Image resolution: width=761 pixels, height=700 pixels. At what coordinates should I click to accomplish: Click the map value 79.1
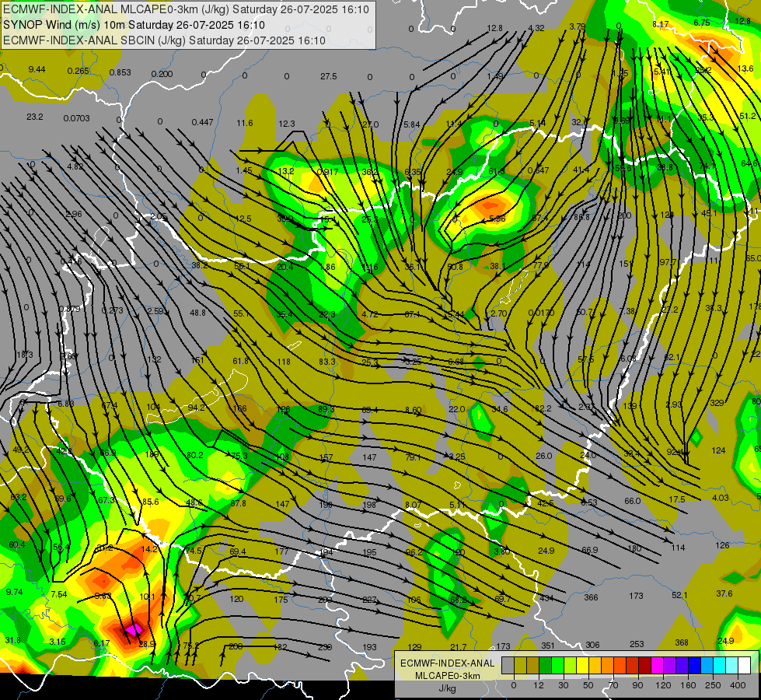(413, 457)
